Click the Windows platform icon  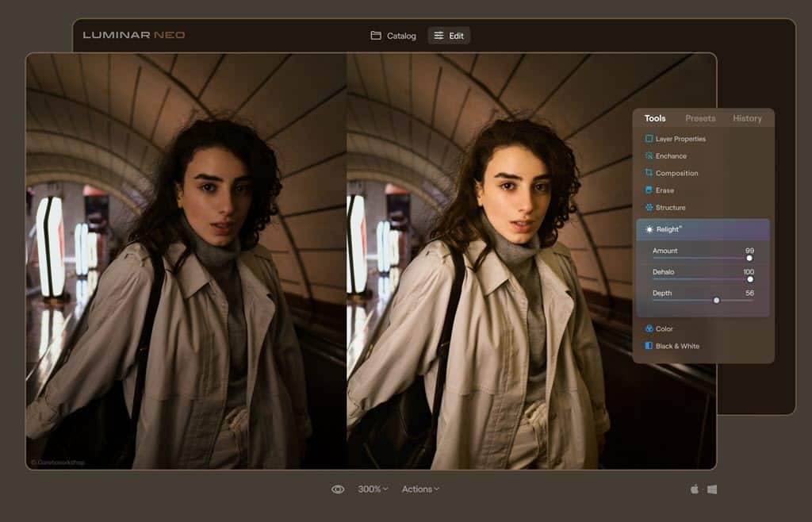(713, 489)
